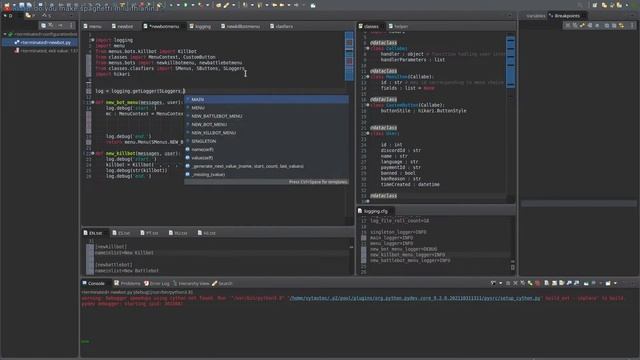This screenshot has width=640, height=360.
Task: Open the Hierarchy View tab
Action: [191, 283]
